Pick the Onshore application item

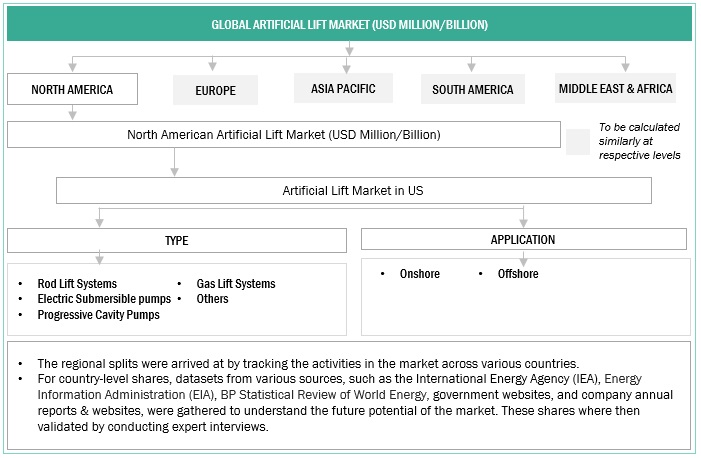[x=419, y=274]
